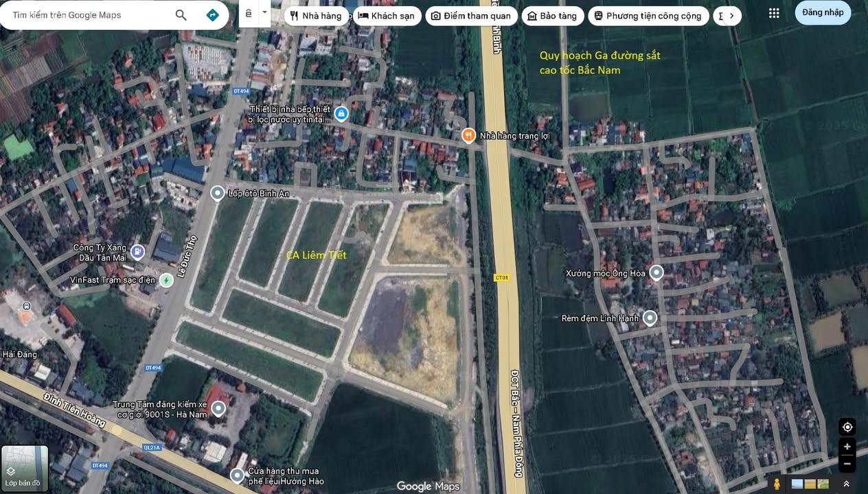
Task: Open the Bảo tàng category filter
Action: (553, 15)
